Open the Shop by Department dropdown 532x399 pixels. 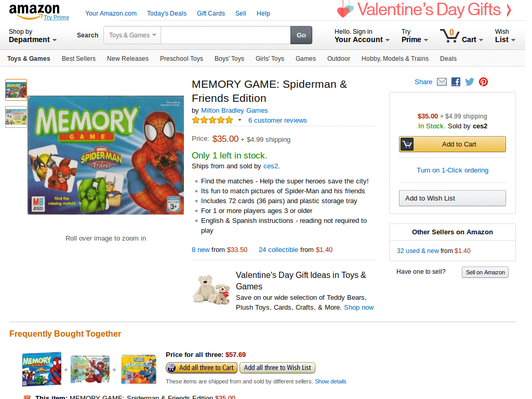click(x=32, y=35)
